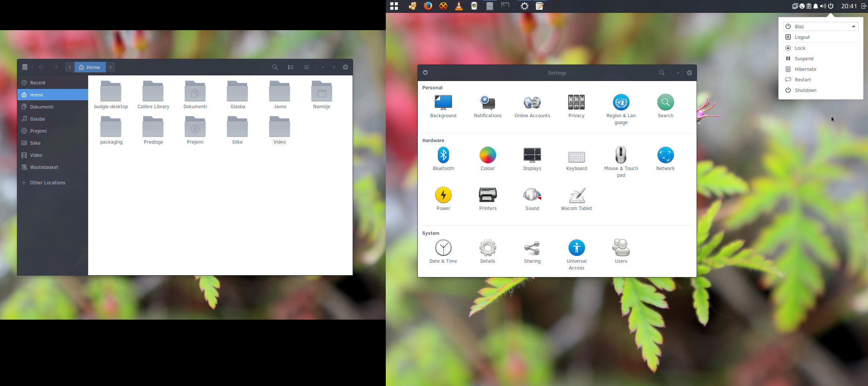Open Bluetooth settings
868x386 pixels.
click(443, 159)
